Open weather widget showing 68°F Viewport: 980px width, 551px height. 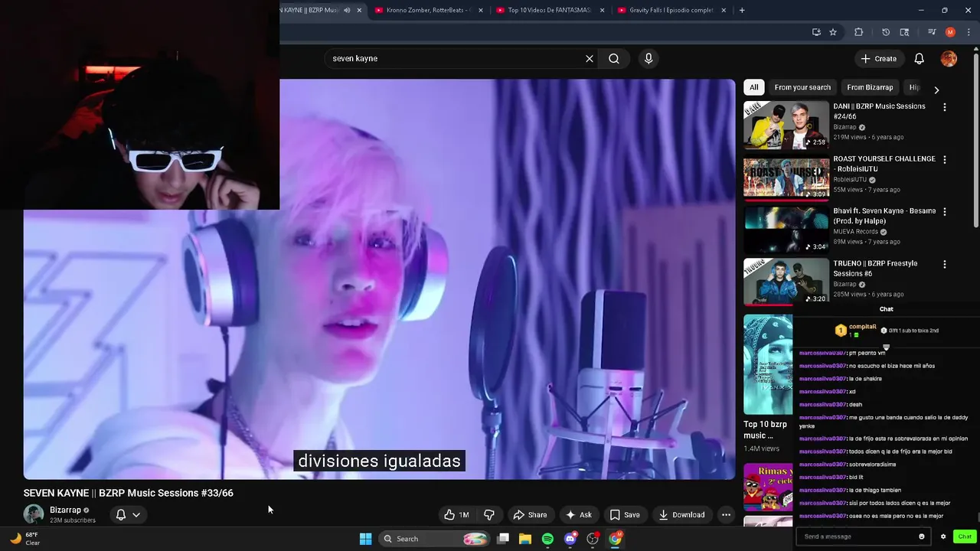click(24, 539)
